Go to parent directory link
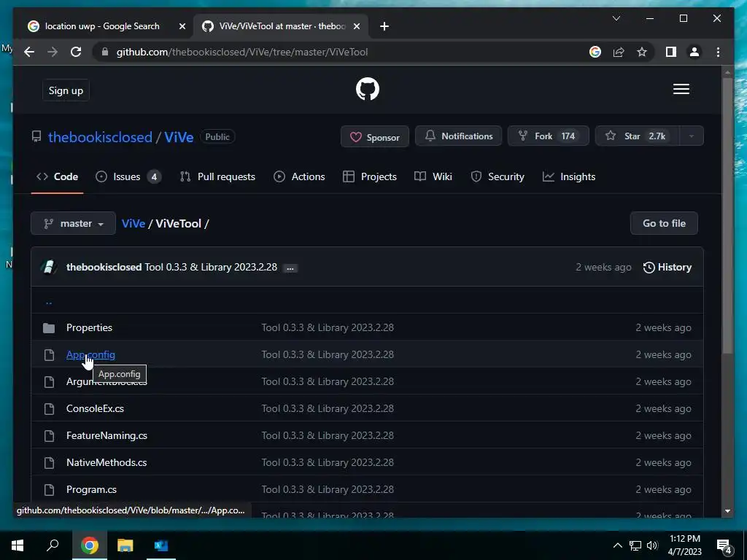The width and height of the screenshot is (747, 560). 49,301
